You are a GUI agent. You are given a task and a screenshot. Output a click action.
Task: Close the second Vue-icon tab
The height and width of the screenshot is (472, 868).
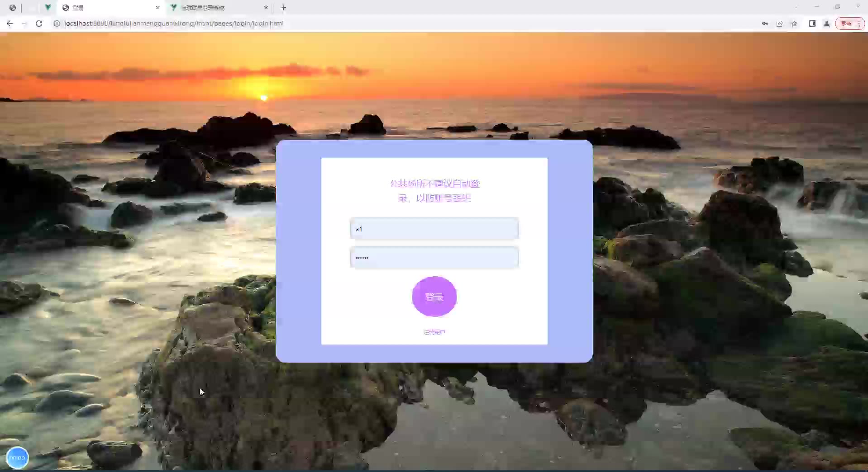pyautogui.click(x=266, y=8)
